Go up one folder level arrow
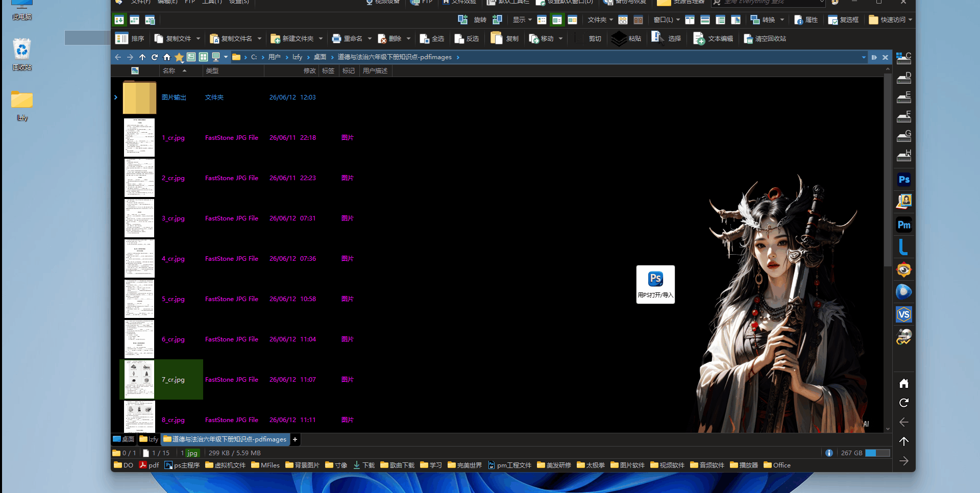Image resolution: width=980 pixels, height=493 pixels. 142,57
